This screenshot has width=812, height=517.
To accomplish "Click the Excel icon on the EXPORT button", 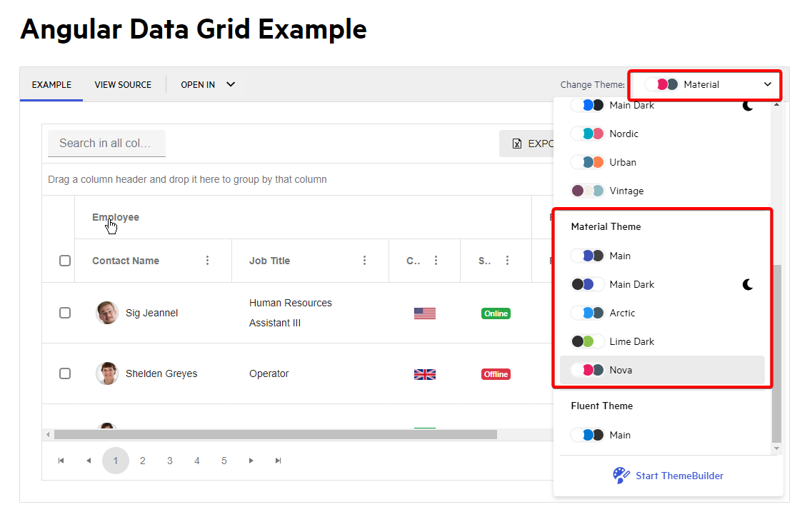I will pyautogui.click(x=516, y=143).
